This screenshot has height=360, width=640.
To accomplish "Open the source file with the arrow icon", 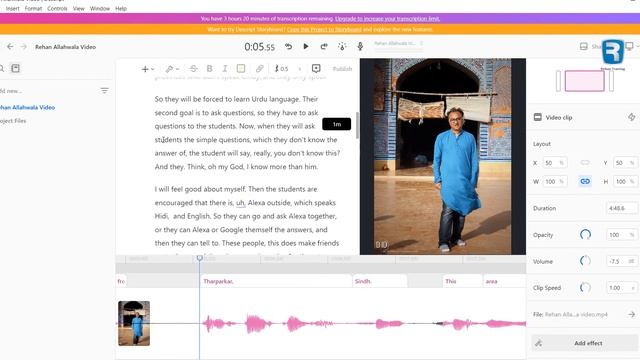I will coord(631,314).
